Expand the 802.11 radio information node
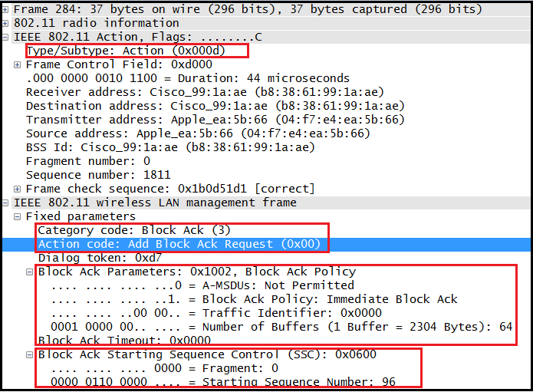 [6, 23]
